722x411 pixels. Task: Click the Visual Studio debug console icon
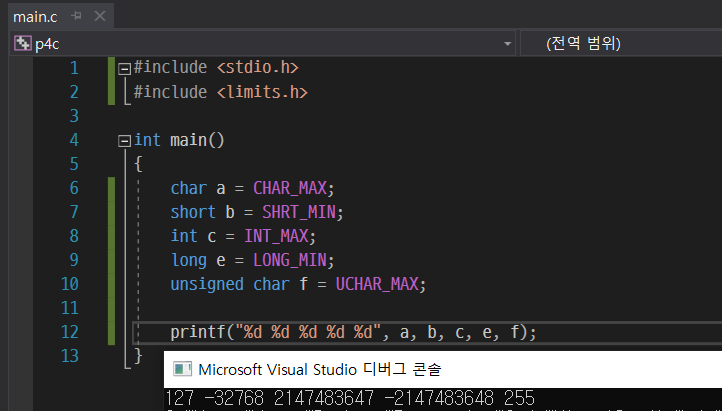pos(182,369)
